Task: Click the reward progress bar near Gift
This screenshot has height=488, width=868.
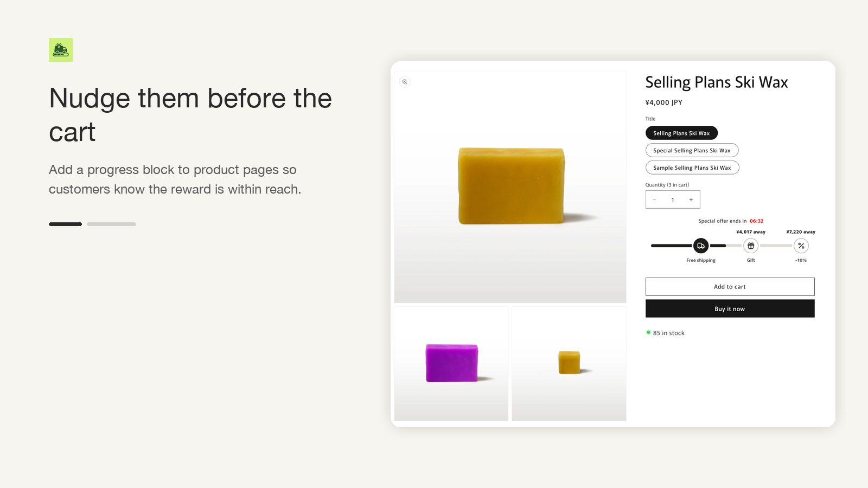Action: coord(726,246)
